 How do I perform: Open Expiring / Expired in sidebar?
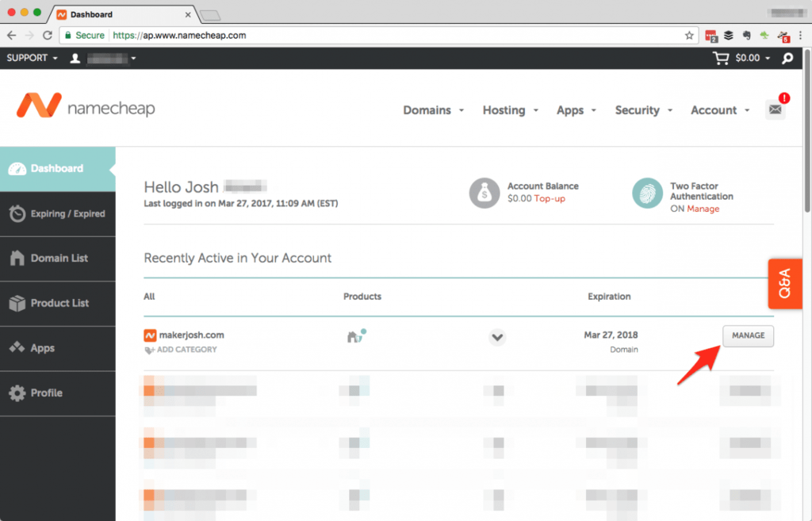pos(57,214)
